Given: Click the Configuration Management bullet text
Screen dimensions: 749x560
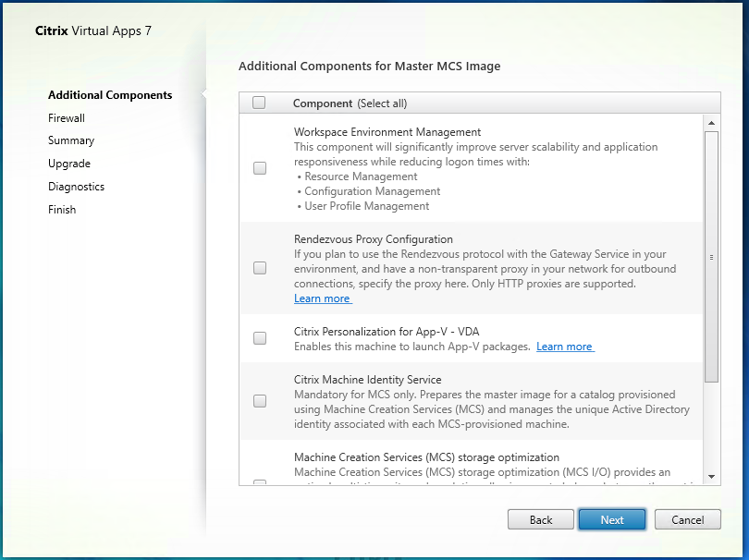Looking at the screenshot, I should pyautogui.click(x=372, y=191).
